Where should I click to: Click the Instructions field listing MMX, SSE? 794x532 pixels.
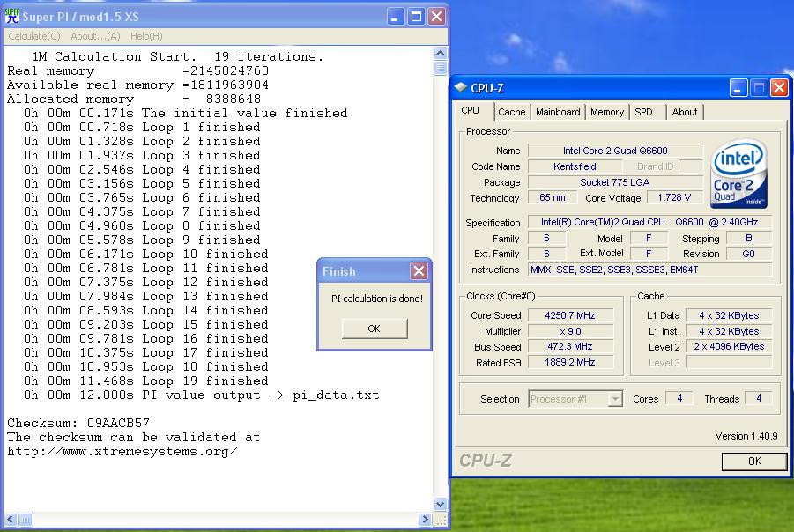(649, 270)
